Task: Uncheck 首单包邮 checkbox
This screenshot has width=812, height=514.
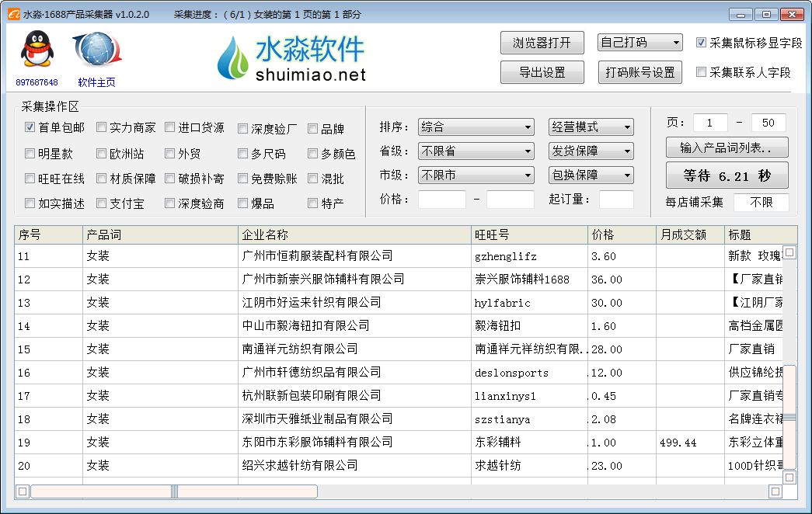Action: point(30,127)
